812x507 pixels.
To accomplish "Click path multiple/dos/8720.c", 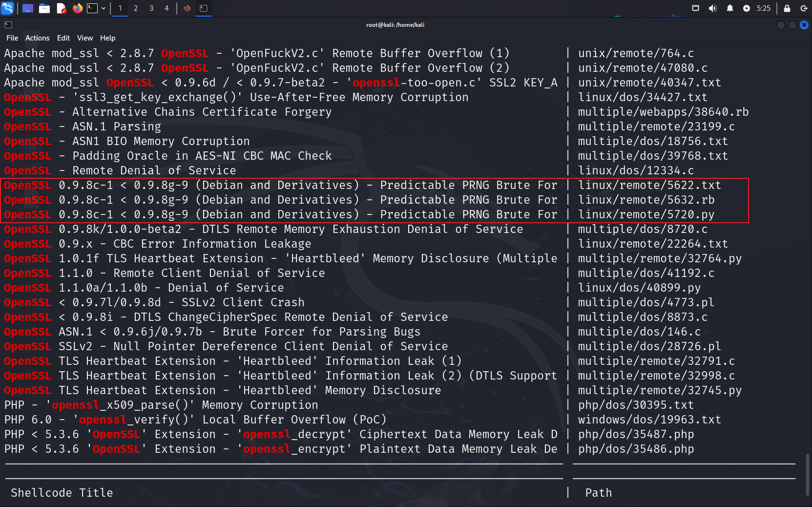I will click(x=643, y=229).
